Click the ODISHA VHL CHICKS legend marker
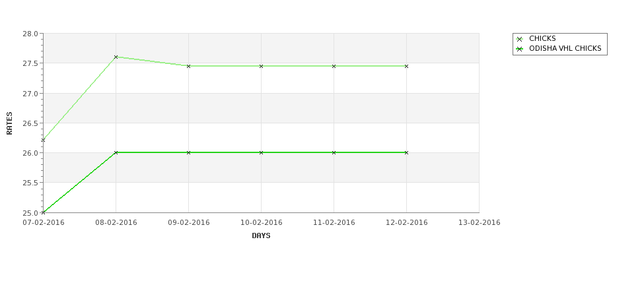The height and width of the screenshot is (283, 644). (x=520, y=49)
